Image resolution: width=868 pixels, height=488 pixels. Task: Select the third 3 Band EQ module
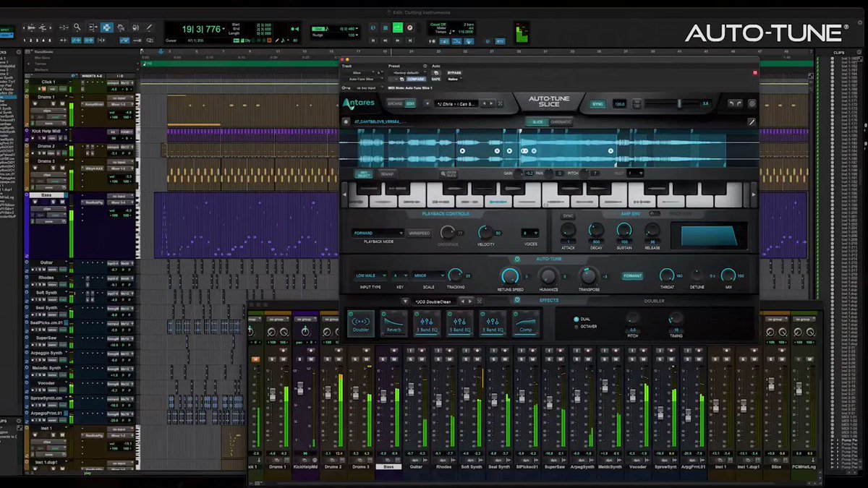493,323
